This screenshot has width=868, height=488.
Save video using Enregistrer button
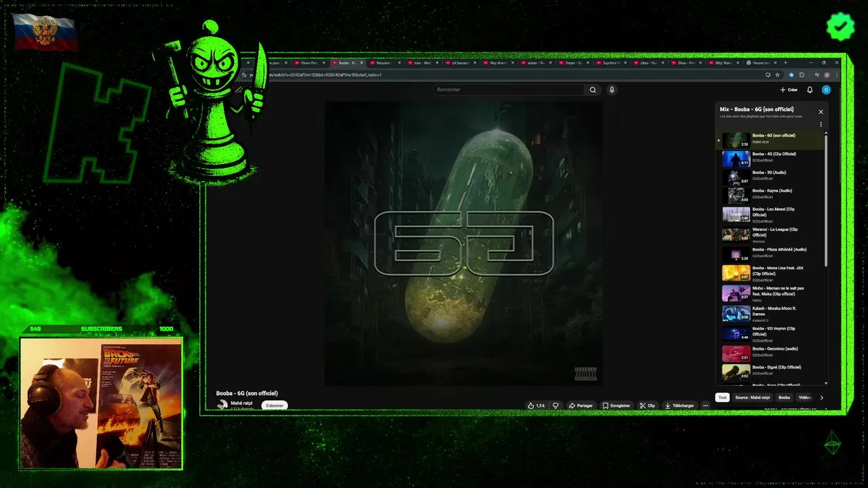(x=616, y=405)
